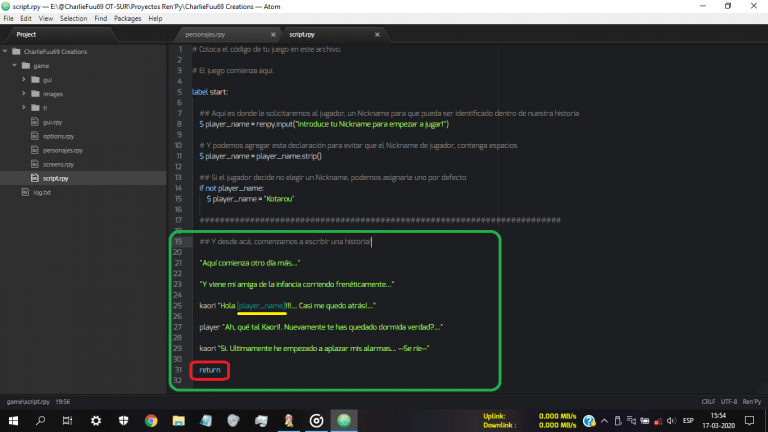768x432 pixels.
Task: Open Windows File Explorer from taskbar
Action: [178, 420]
